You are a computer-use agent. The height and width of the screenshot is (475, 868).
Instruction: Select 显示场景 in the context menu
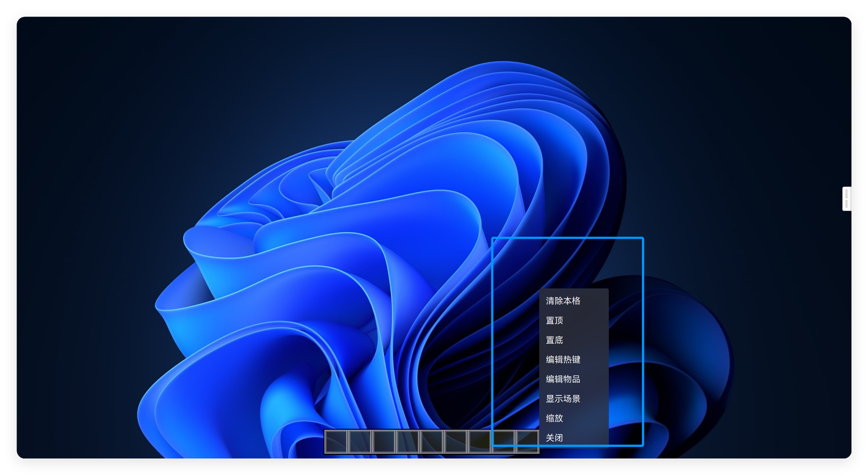click(x=563, y=399)
